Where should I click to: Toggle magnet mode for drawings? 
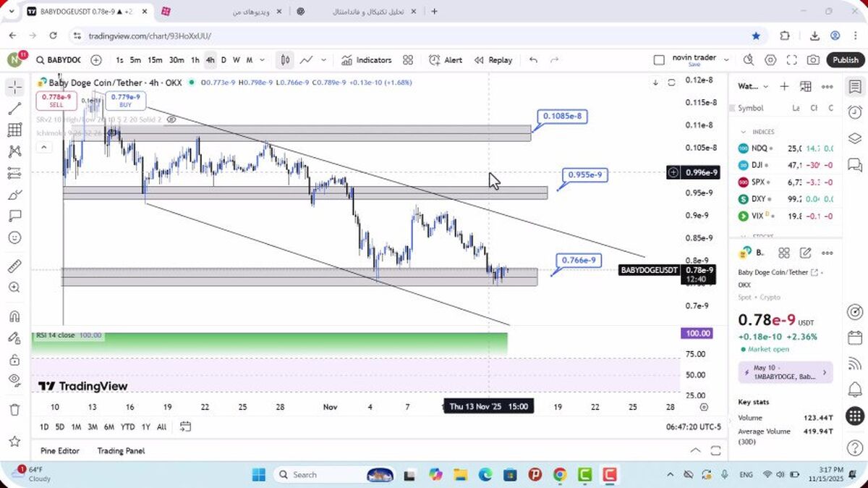pyautogui.click(x=14, y=316)
